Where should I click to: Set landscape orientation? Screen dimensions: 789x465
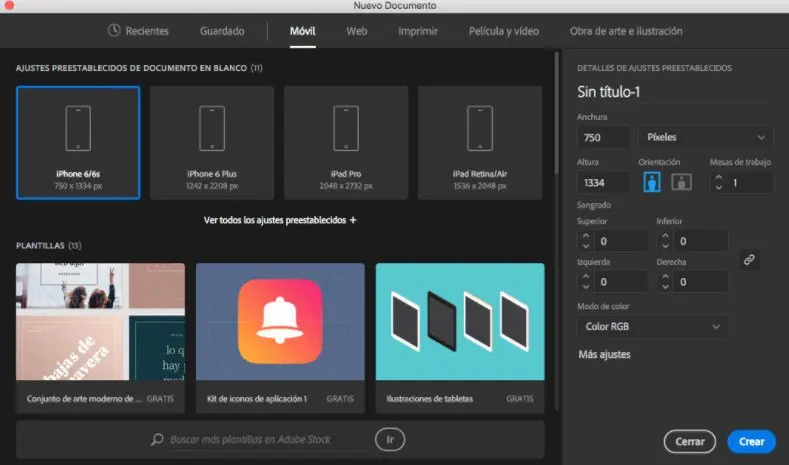(x=680, y=182)
